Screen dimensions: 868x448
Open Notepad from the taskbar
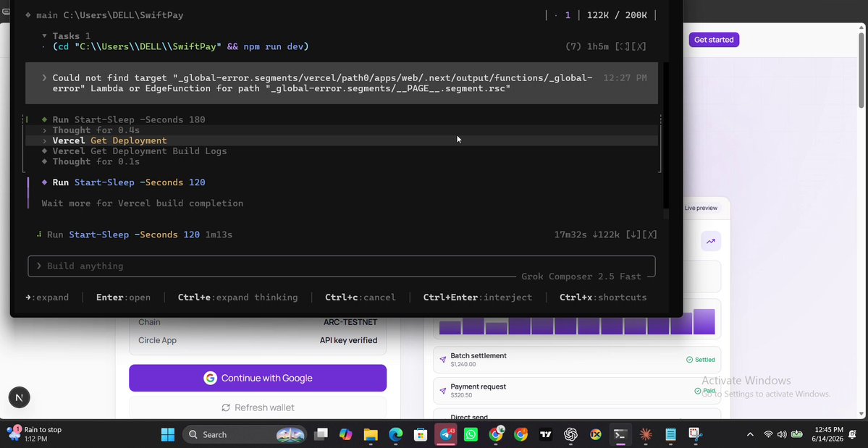(x=671, y=435)
